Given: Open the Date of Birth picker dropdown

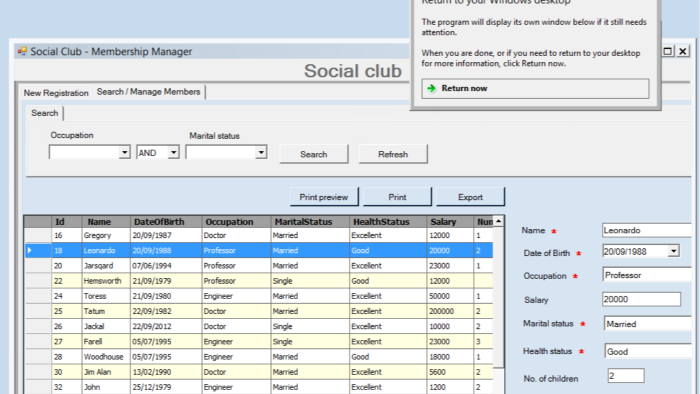Looking at the screenshot, I should pos(674,251).
